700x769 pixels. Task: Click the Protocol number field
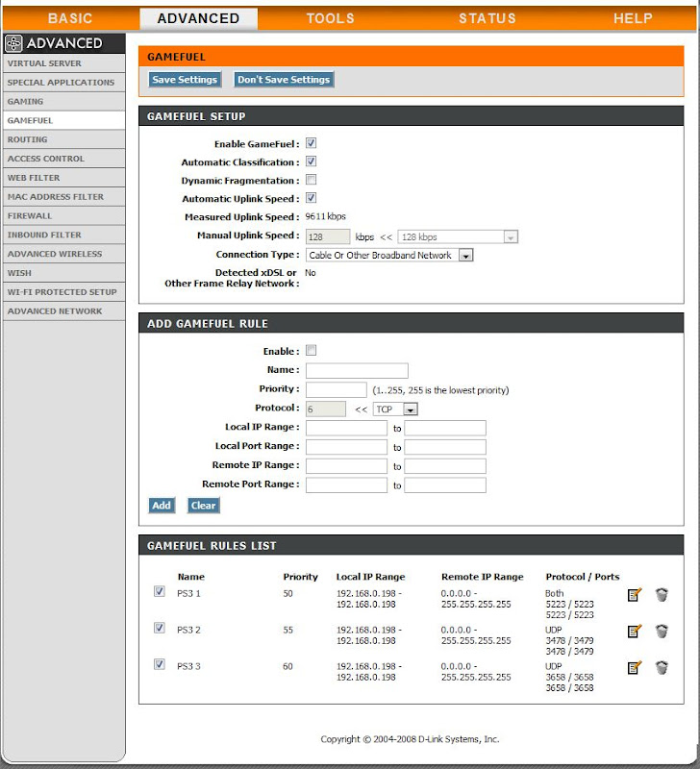click(326, 409)
